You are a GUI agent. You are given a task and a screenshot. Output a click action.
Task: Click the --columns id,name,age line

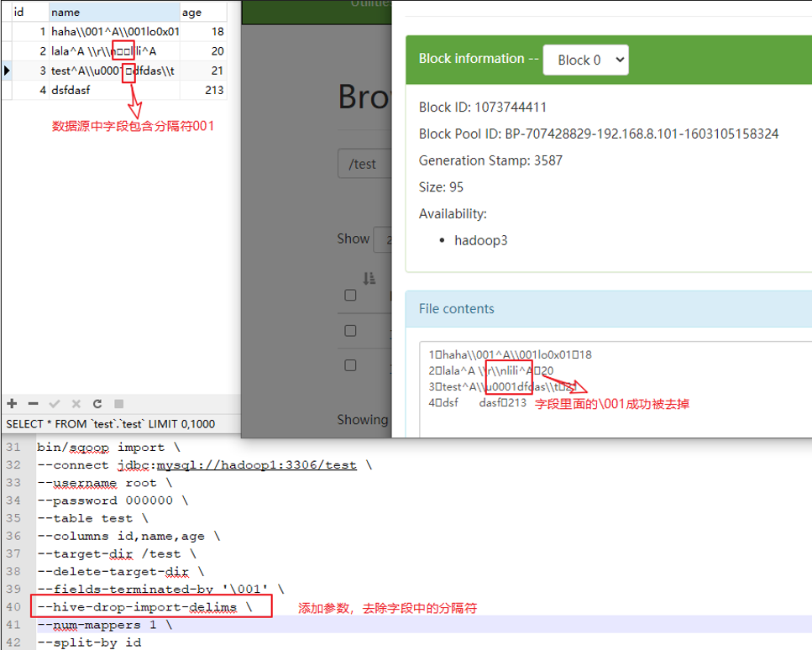pyautogui.click(x=128, y=536)
